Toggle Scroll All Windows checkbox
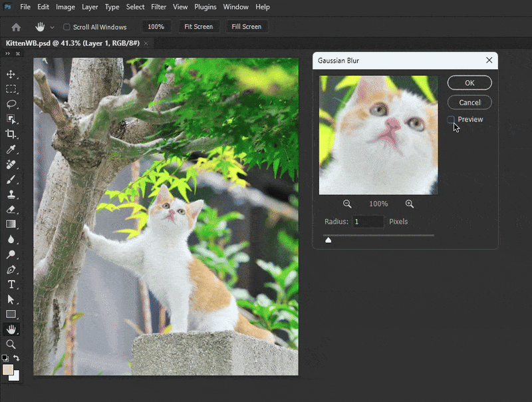 66,27
